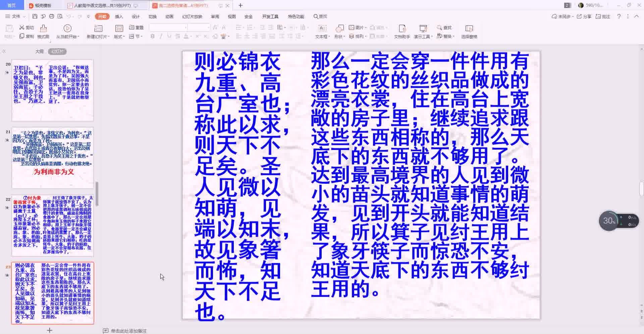Open the Design (设计) ribbon tab
644x334 pixels.
pos(136,16)
